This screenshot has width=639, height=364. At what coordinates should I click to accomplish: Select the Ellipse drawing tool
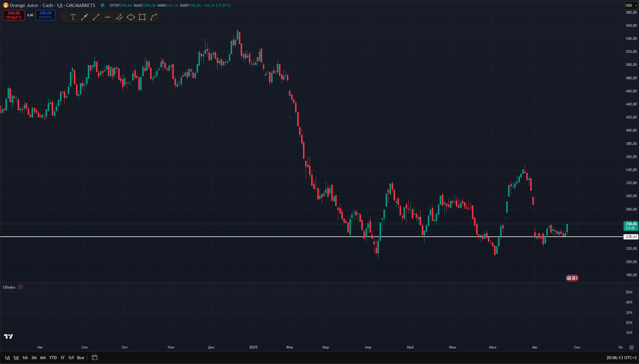point(131,17)
